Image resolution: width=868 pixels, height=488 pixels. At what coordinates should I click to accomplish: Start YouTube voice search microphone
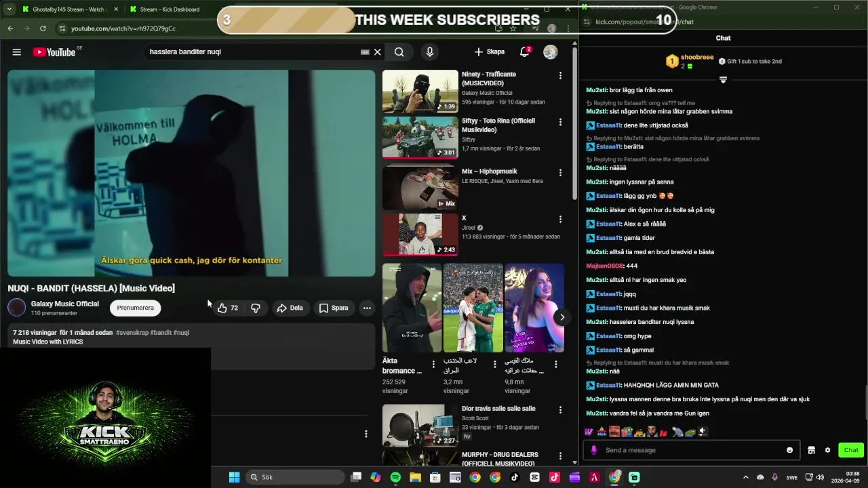point(429,52)
